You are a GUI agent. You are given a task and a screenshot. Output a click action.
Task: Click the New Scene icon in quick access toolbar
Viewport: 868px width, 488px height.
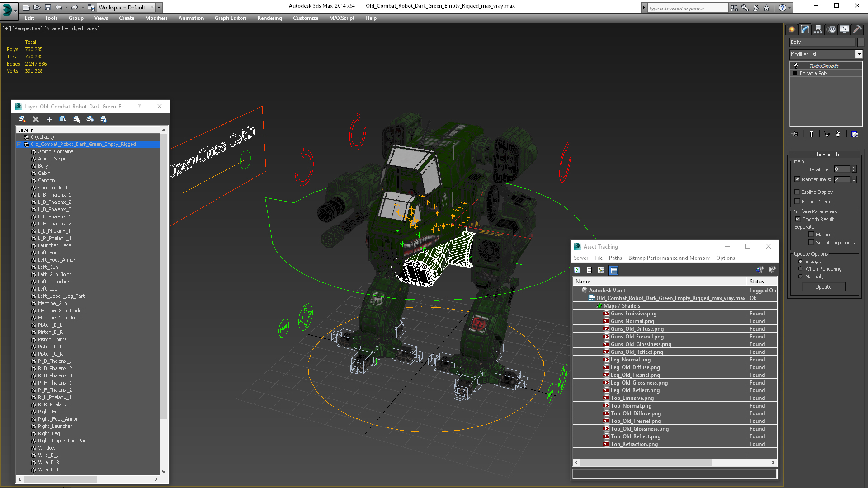pyautogui.click(x=26, y=8)
